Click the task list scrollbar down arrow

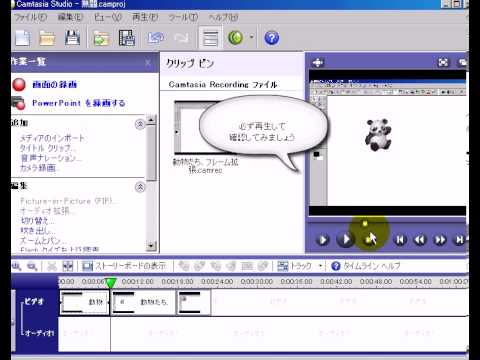tap(151, 246)
